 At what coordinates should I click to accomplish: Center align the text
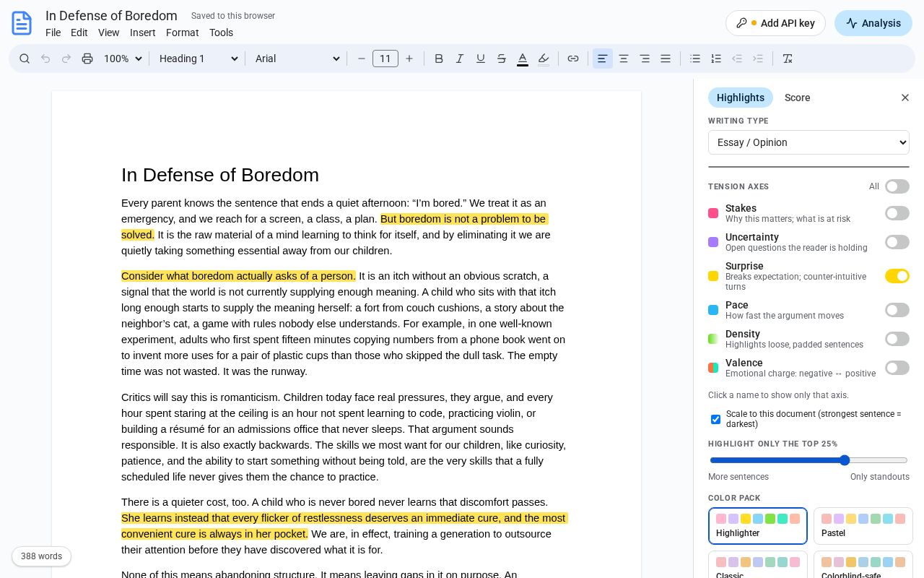pyautogui.click(x=624, y=59)
